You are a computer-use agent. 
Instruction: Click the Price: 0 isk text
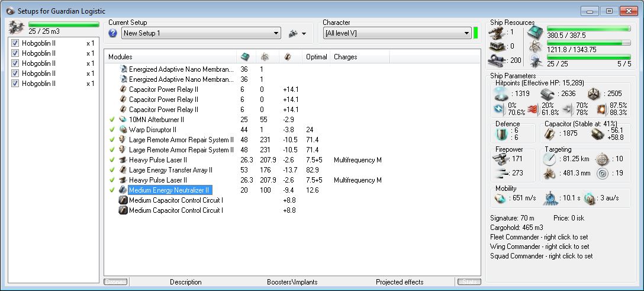(569, 218)
